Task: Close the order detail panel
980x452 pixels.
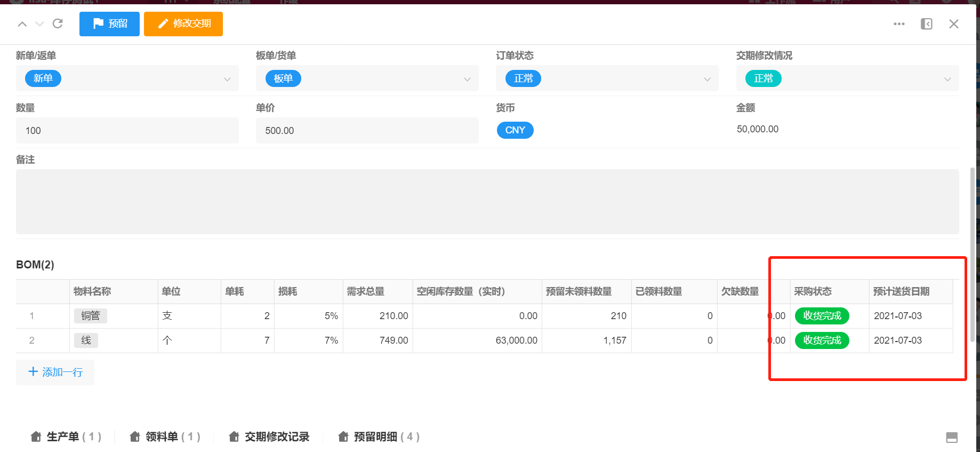Action: point(954,24)
